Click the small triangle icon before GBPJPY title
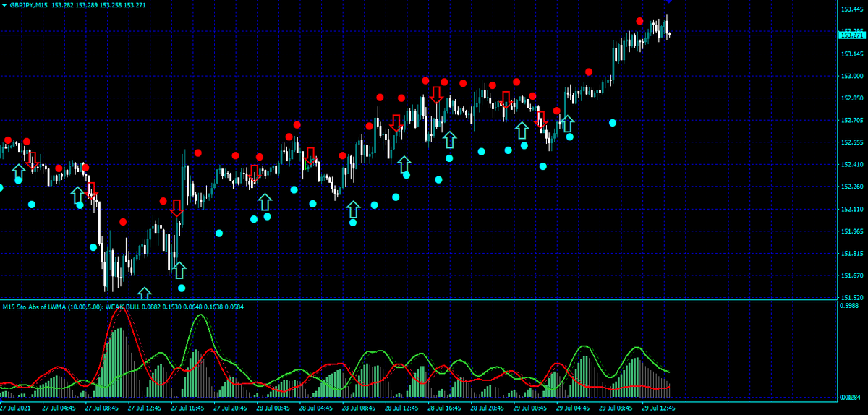This screenshot has width=868, height=415. point(4,4)
